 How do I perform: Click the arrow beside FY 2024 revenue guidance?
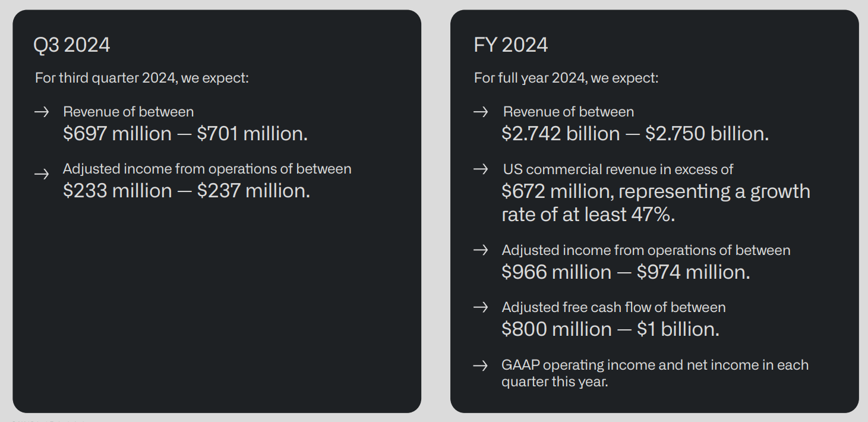480,112
